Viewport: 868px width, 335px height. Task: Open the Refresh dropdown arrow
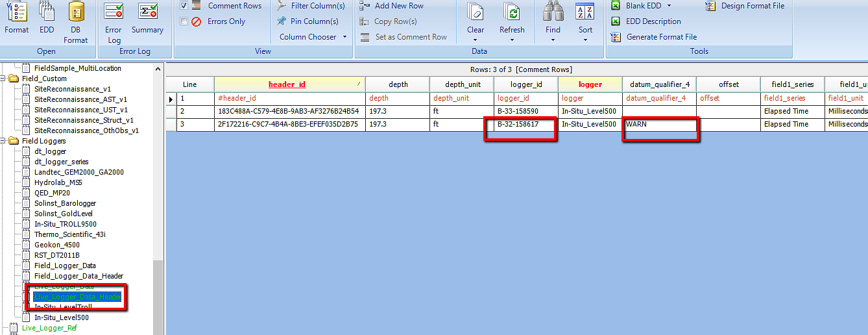(x=512, y=40)
